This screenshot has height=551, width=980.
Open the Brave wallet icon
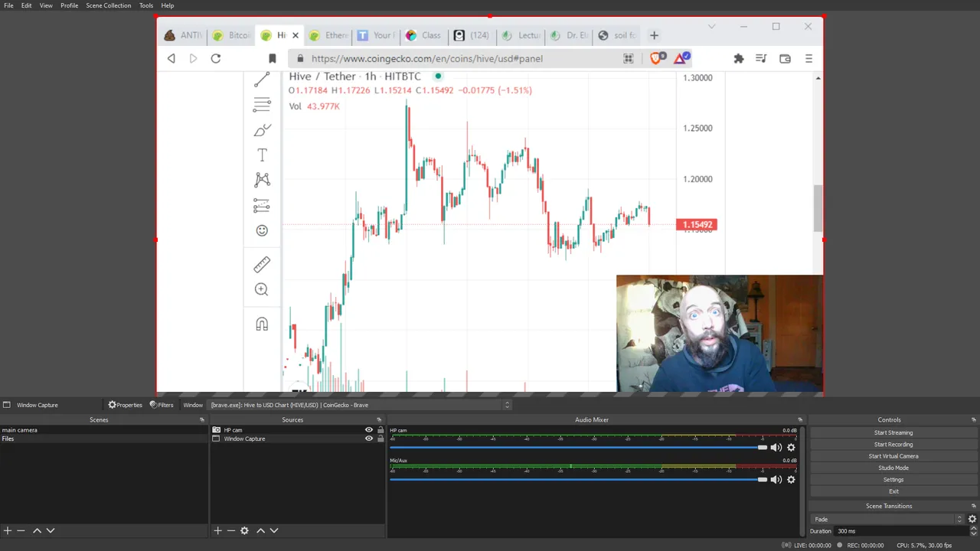(x=785, y=58)
